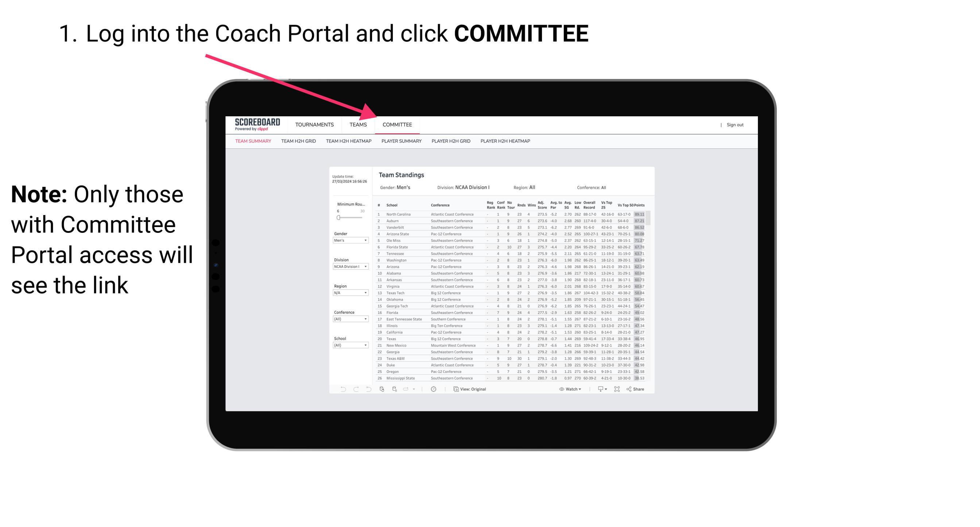Click the download/export icon
This screenshot has height=527, width=980.
point(598,389)
